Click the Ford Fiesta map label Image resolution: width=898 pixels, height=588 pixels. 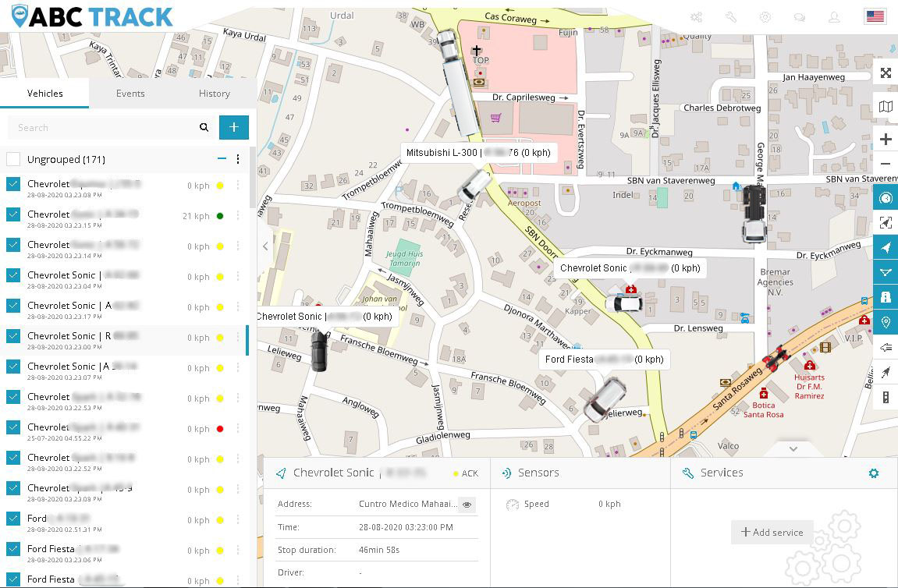[604, 360]
